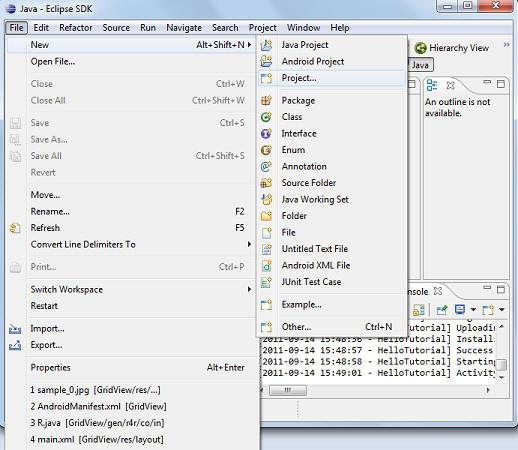
Task: Click console vertical scrollbar thumb
Action: click(x=502, y=364)
